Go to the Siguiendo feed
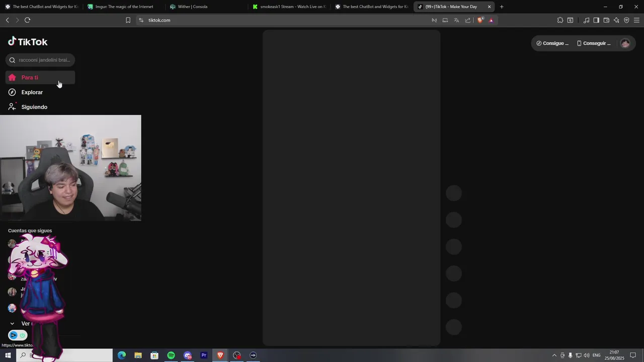644x362 pixels. pos(40,107)
